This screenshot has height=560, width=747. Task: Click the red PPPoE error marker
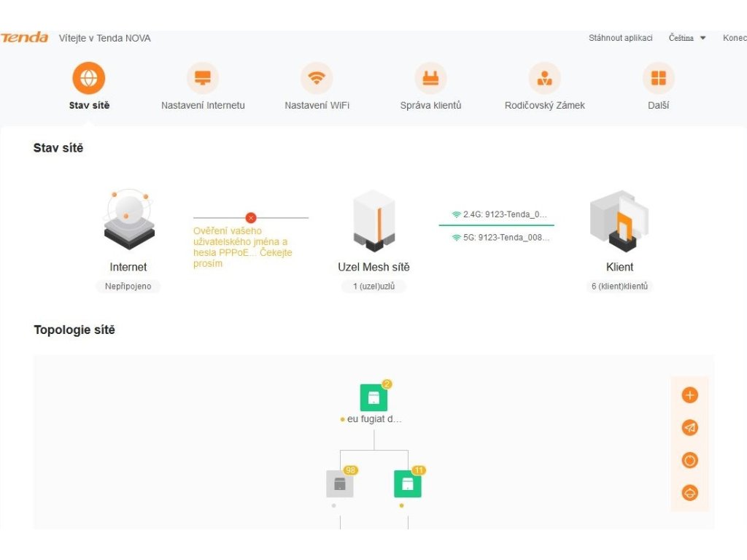click(251, 217)
